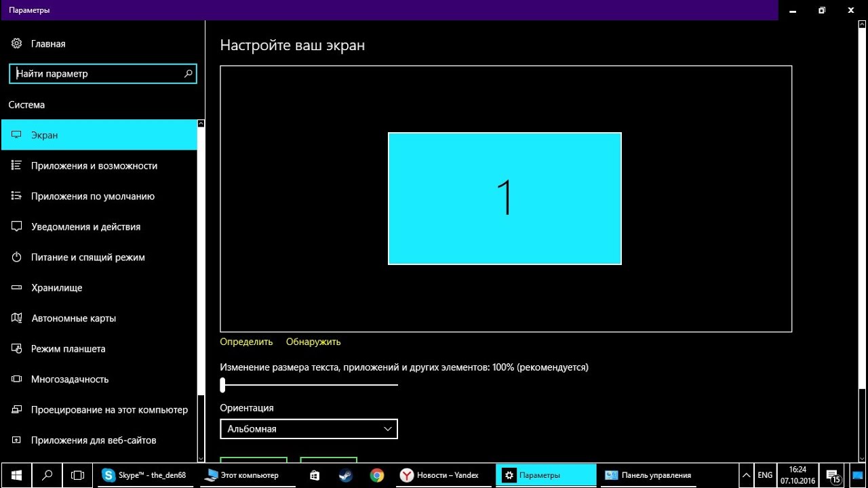868x488 pixels.
Task: Click the Главная label
Action: (48, 43)
